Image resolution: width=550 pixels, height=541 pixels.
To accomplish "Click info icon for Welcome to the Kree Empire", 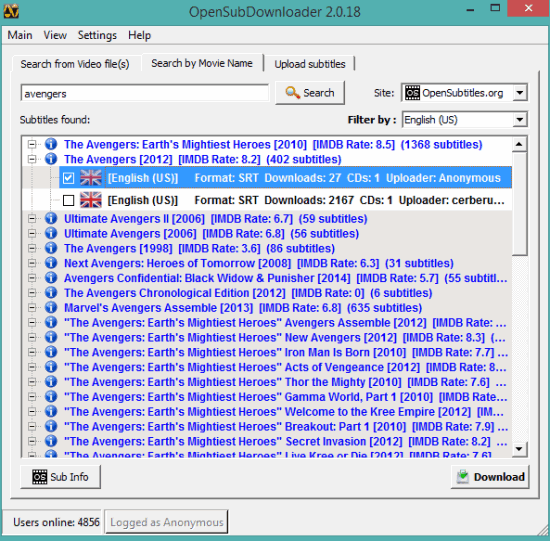I will tap(51, 411).
